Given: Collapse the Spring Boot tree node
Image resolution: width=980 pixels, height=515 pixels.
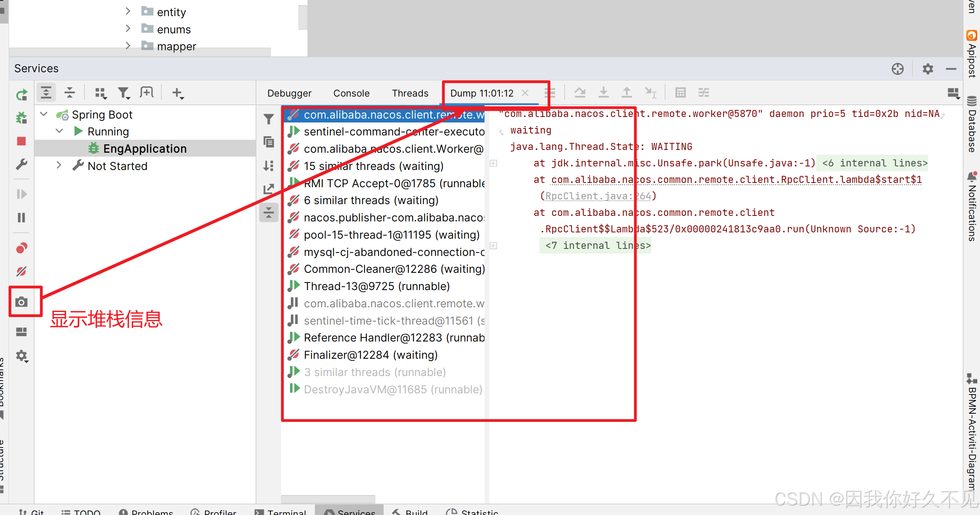Looking at the screenshot, I should click(x=44, y=114).
